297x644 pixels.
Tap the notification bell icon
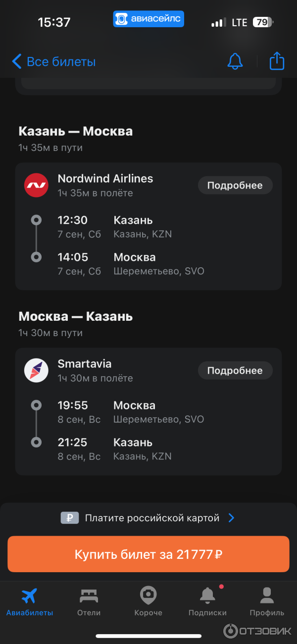pyautogui.click(x=235, y=61)
